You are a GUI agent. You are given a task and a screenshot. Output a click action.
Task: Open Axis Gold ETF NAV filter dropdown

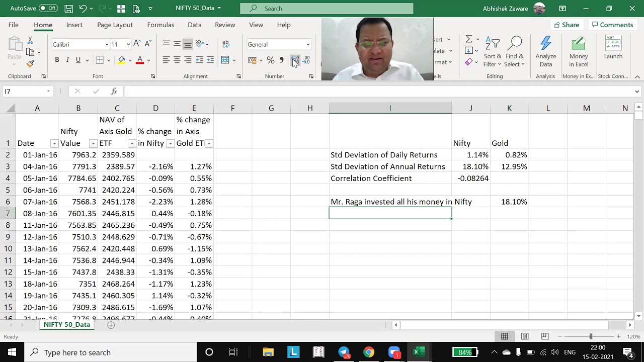click(x=131, y=143)
